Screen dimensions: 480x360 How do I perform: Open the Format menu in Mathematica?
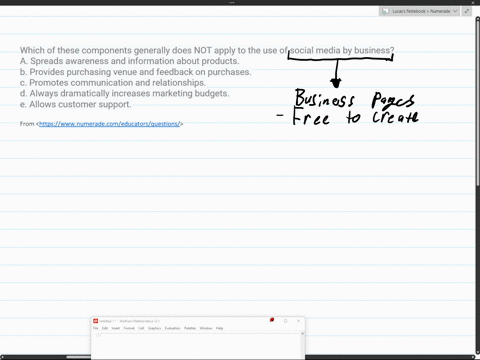129,328
